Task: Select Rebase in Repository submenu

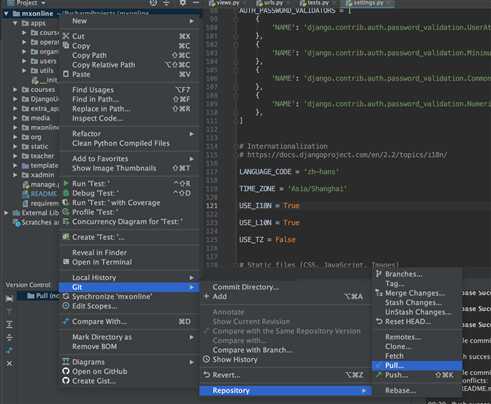Action: (x=417, y=390)
